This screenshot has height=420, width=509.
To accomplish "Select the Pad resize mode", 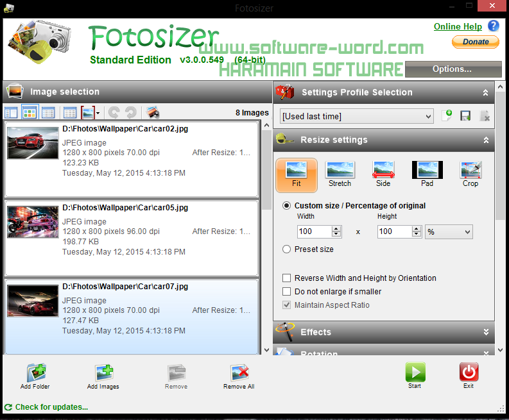I will click(427, 174).
